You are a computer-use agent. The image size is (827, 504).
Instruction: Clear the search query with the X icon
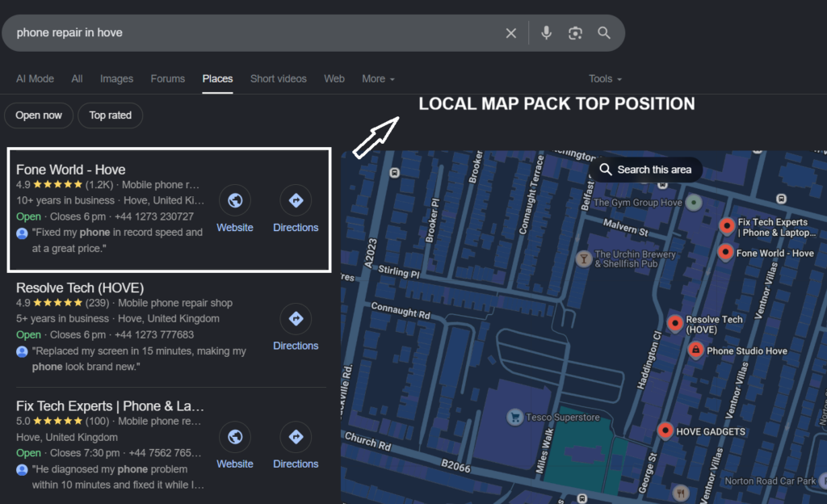(x=510, y=33)
